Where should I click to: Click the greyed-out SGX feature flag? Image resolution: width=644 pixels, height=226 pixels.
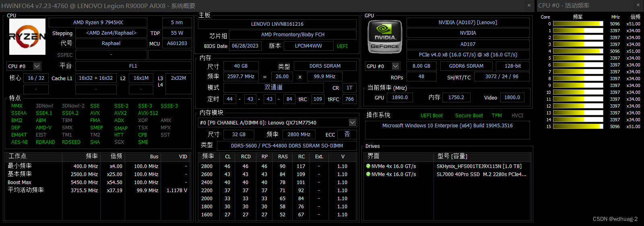tap(119, 142)
